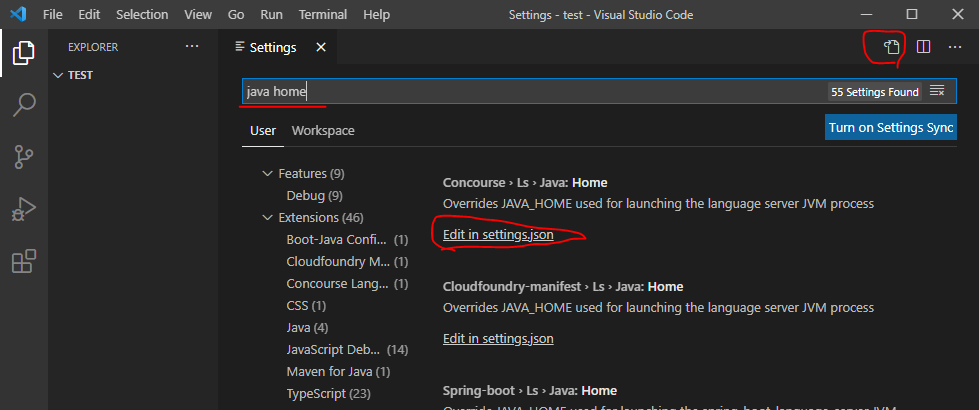Click the 55 Settings Found badge
Viewport: 979px width, 410px height.
pyautogui.click(x=875, y=92)
